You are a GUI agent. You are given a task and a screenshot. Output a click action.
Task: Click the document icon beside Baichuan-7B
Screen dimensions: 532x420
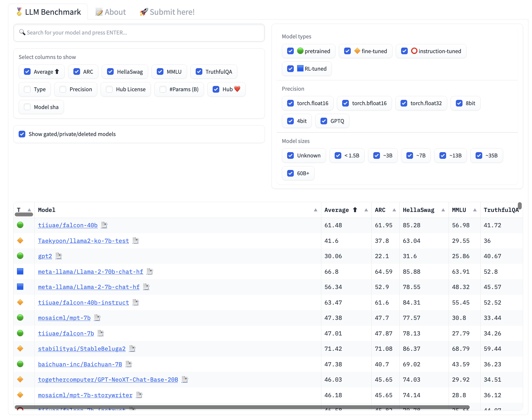[x=129, y=364]
